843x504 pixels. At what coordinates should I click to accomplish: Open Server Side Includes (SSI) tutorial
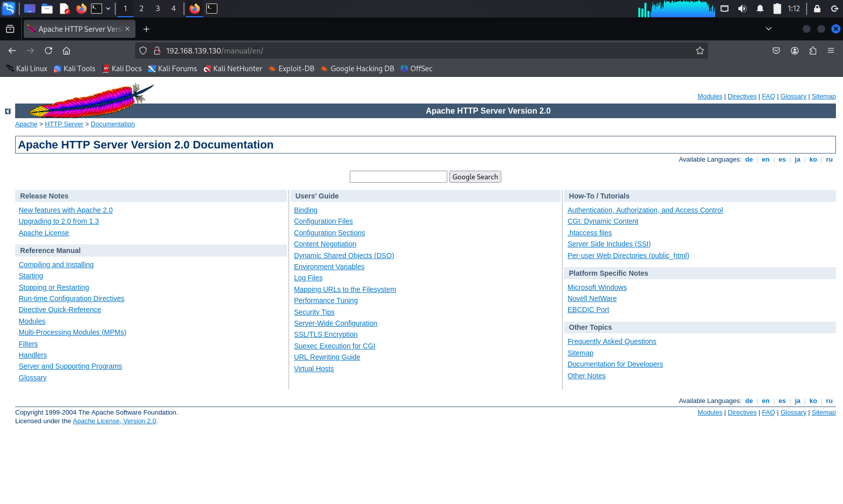(x=609, y=244)
